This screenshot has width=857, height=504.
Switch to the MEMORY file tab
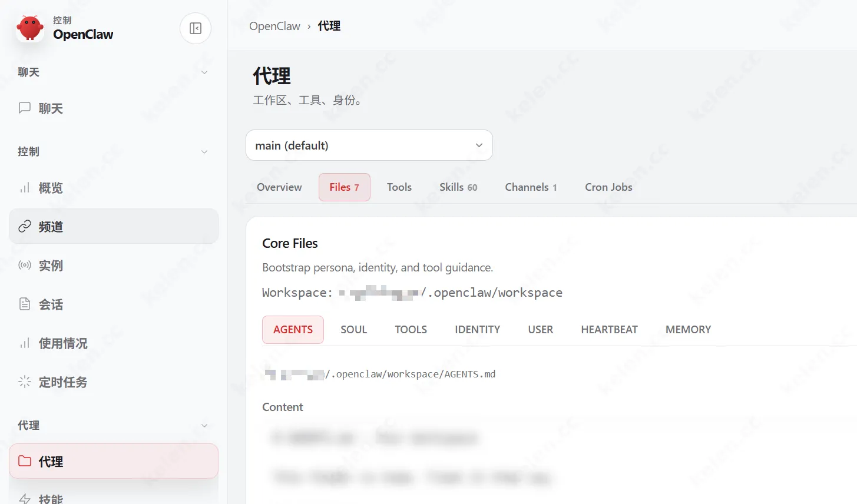coord(688,329)
